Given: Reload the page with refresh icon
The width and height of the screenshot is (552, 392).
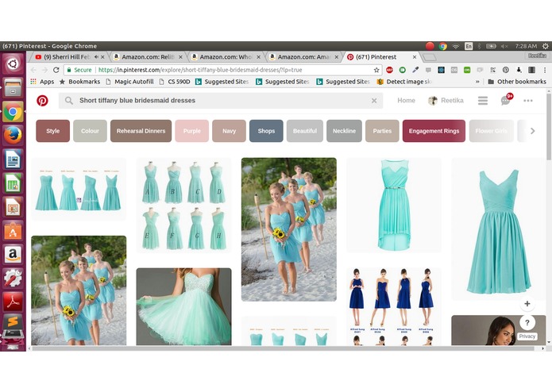Looking at the screenshot, I should coord(56,70).
